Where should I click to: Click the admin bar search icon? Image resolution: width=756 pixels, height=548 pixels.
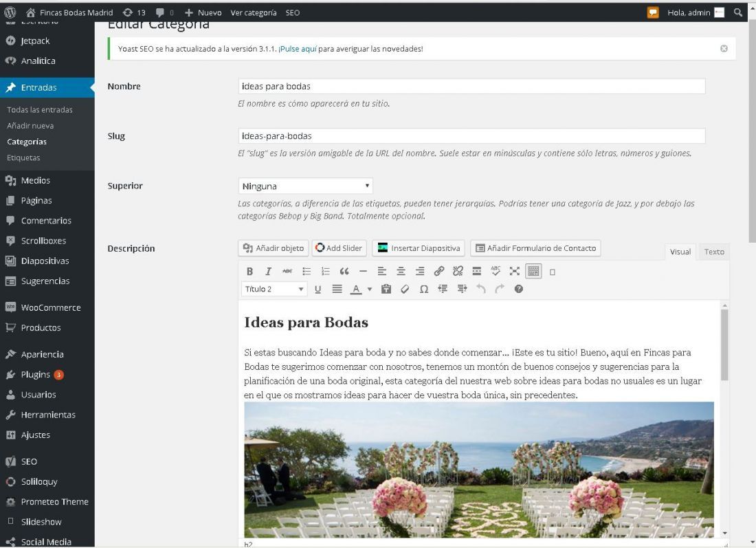click(737, 12)
